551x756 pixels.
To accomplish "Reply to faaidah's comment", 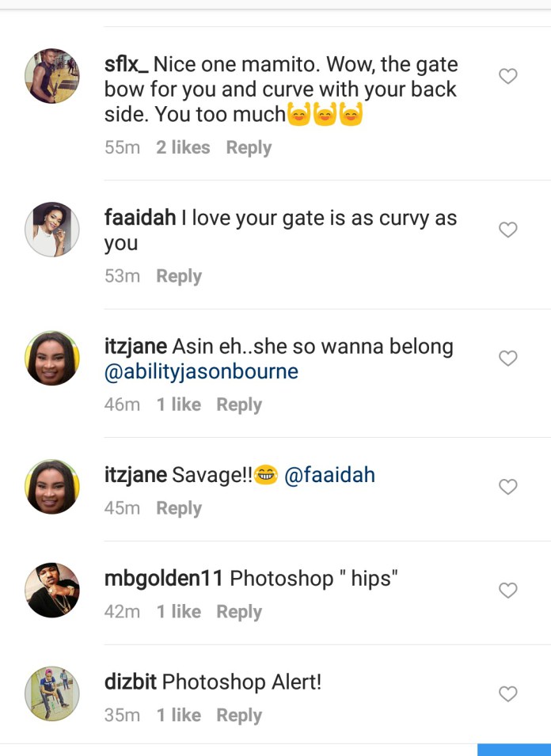I will point(179,276).
